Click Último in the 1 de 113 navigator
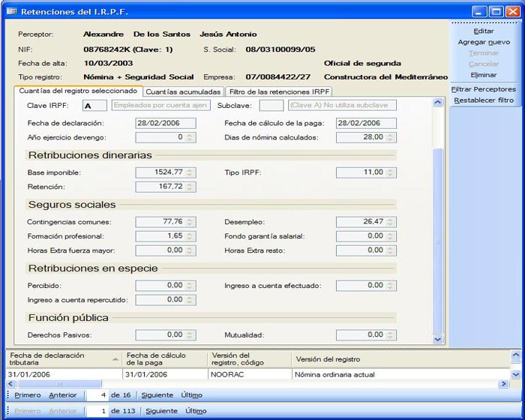Image resolution: width=525 pixels, height=420 pixels. (x=196, y=411)
